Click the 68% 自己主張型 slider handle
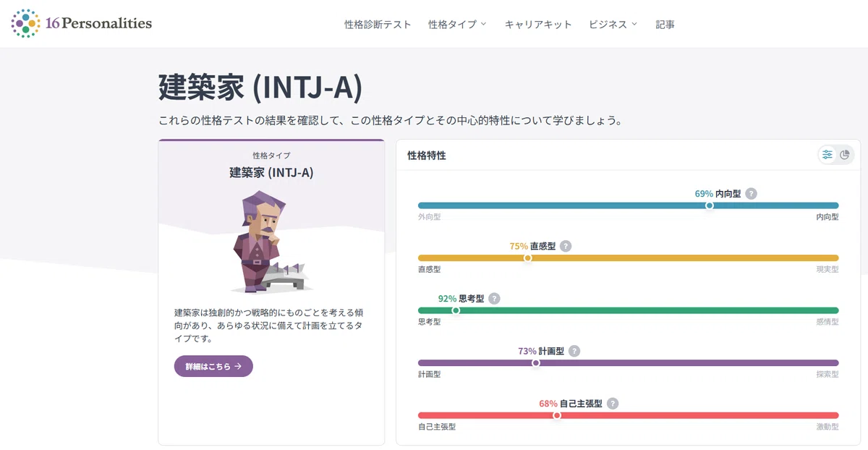 point(556,415)
